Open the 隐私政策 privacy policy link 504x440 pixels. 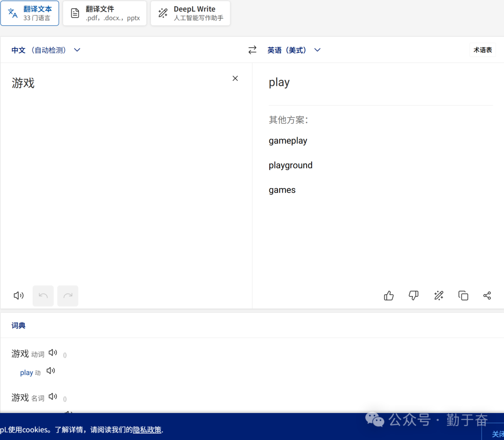(x=147, y=430)
